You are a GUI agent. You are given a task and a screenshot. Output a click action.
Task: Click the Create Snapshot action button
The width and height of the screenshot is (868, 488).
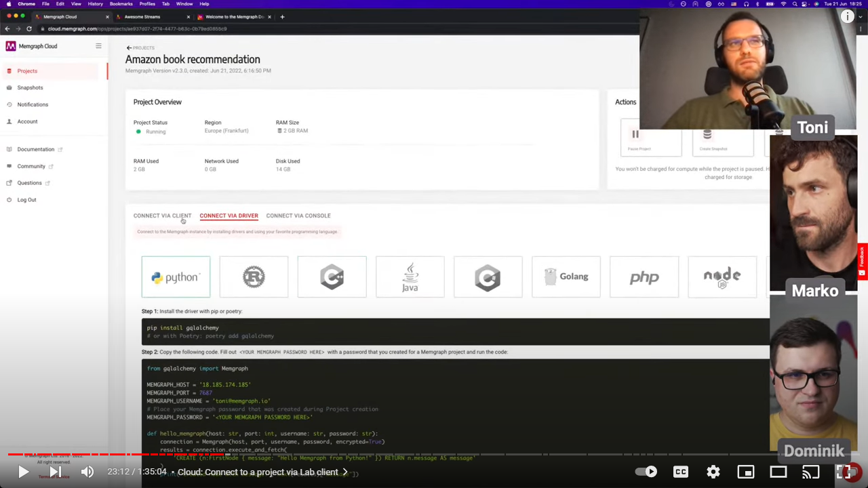click(x=723, y=138)
